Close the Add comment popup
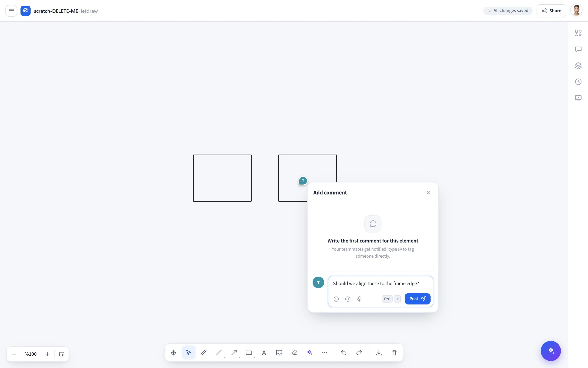This screenshot has width=588, height=368. click(428, 193)
